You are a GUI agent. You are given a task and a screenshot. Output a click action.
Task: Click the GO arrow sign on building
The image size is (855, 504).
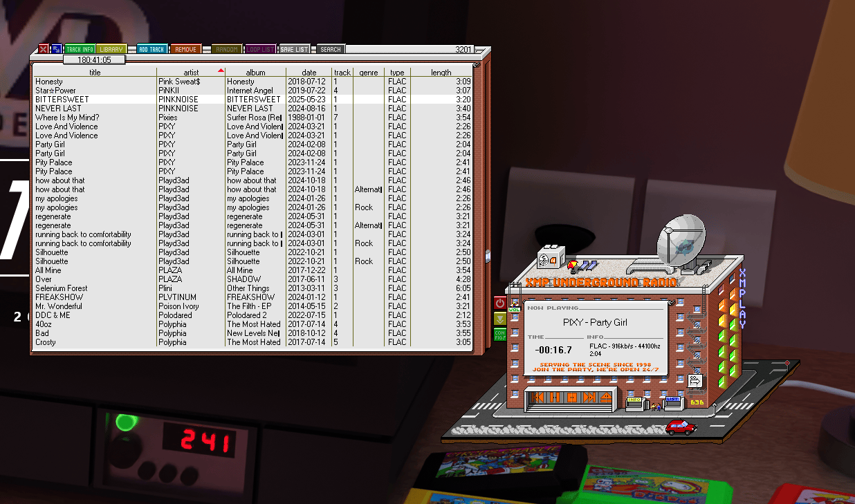(x=695, y=380)
